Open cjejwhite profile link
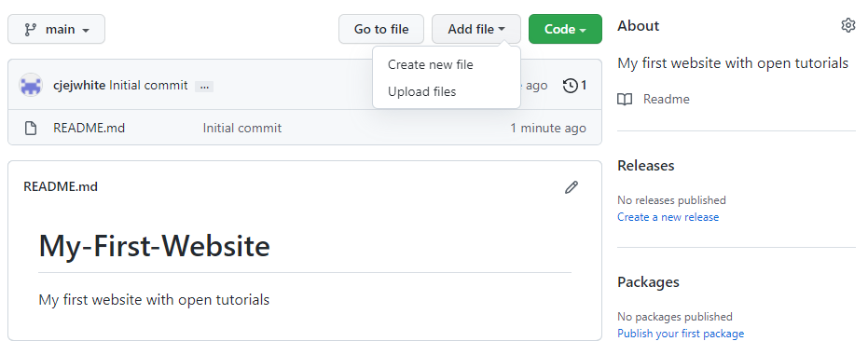Image resolution: width=868 pixels, height=355 pixels. [79, 86]
